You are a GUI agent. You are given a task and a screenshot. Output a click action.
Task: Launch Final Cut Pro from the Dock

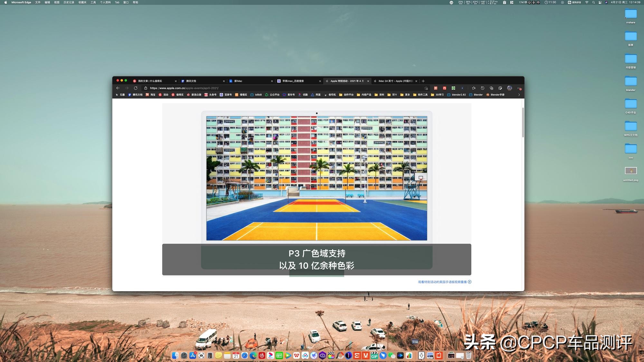point(331,356)
